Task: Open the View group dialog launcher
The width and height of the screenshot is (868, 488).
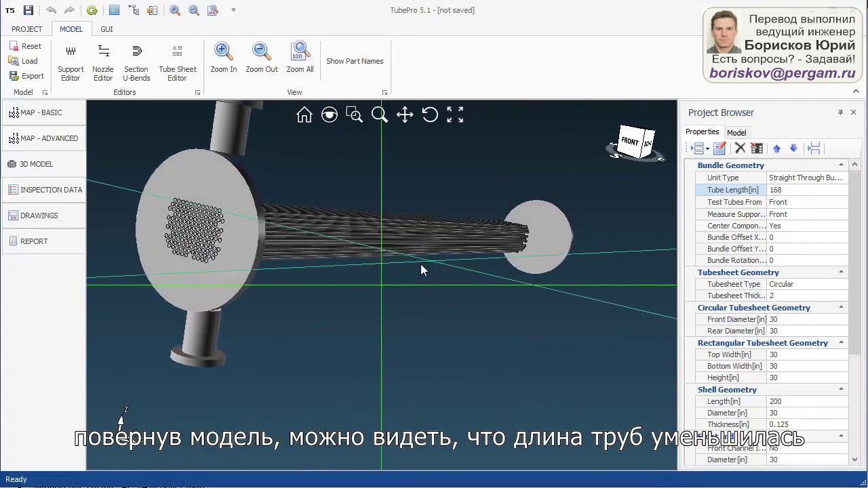Action: pyautogui.click(x=384, y=93)
